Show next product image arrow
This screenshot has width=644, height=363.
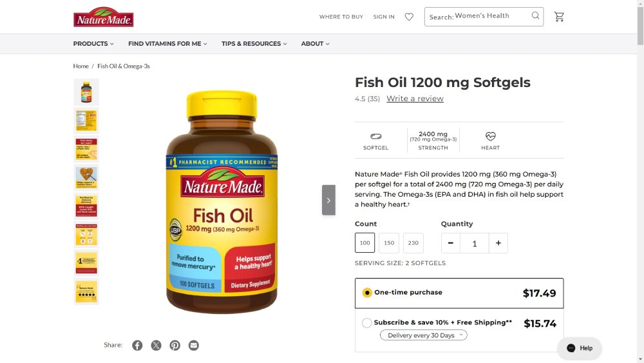pyautogui.click(x=328, y=200)
